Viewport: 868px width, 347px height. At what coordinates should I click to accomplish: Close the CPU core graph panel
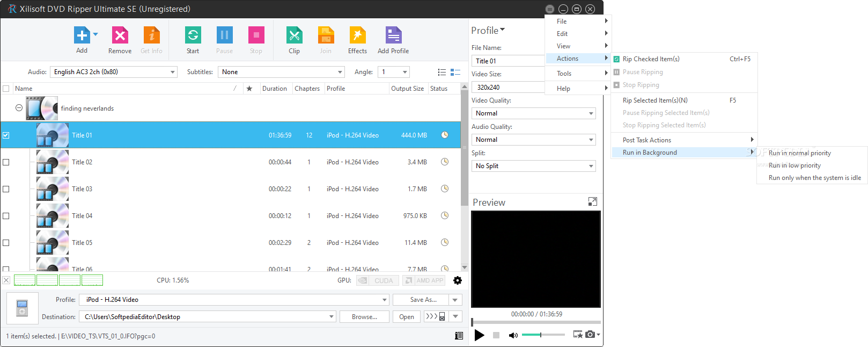coord(6,280)
